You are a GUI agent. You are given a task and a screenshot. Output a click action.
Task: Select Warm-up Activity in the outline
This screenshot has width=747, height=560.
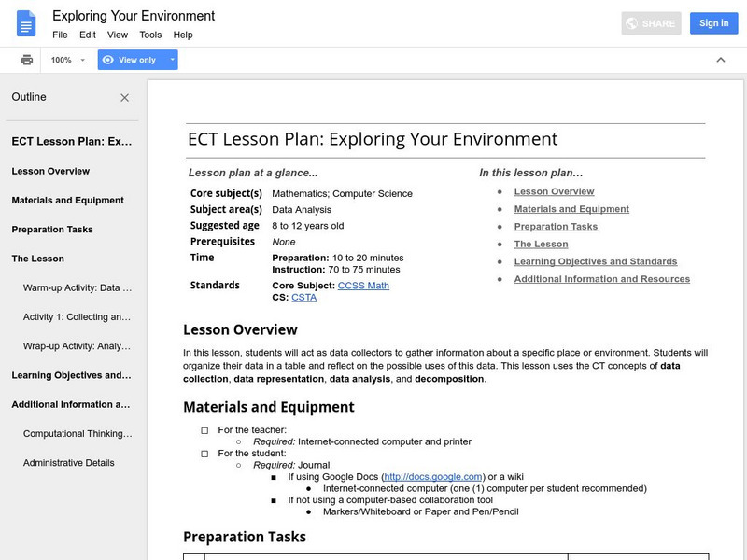tap(78, 288)
